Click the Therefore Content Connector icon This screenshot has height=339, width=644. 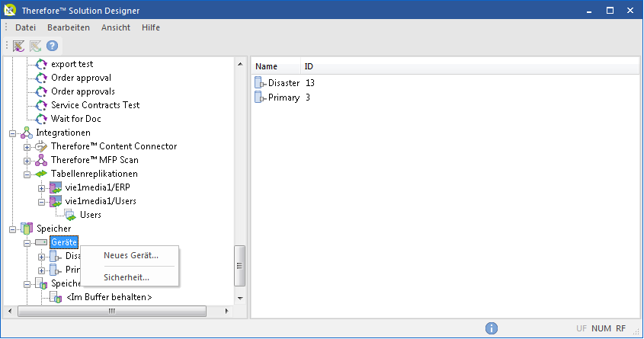coord(41,146)
